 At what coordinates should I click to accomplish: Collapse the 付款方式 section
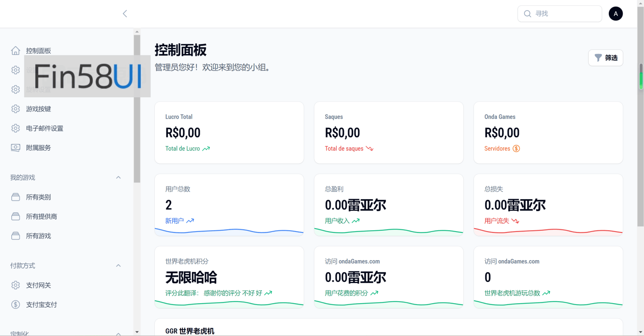tap(118, 266)
